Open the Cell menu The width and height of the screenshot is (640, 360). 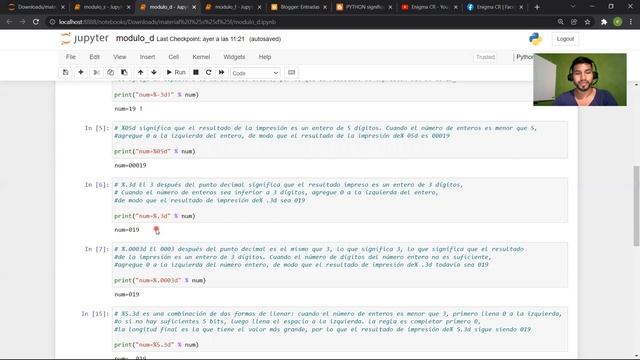[173, 57]
